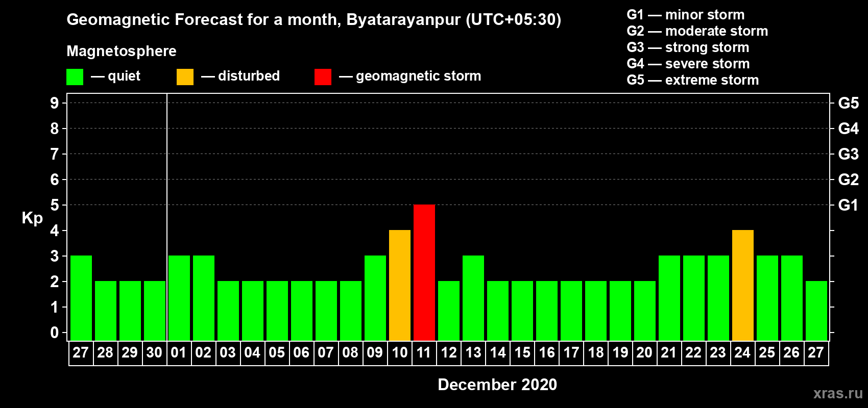868x408 pixels.
Task: Click the date label 15 on axis
Action: pyautogui.click(x=522, y=353)
